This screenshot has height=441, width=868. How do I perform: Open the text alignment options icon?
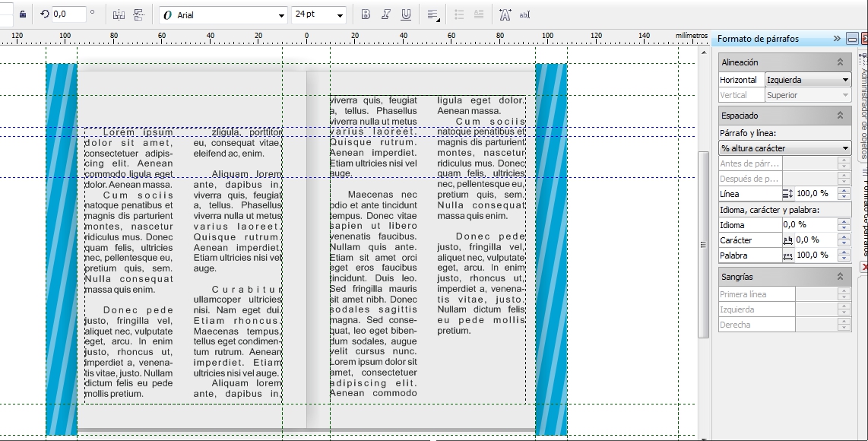click(432, 14)
